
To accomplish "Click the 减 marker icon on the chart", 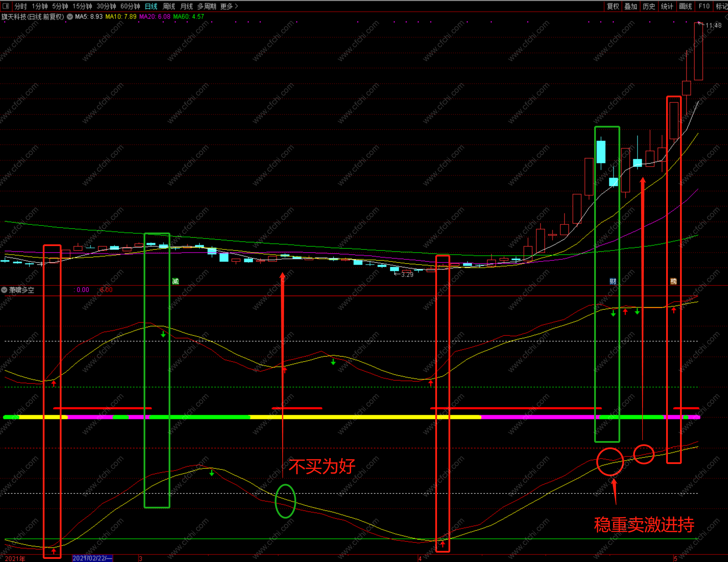I will pyautogui.click(x=176, y=281).
